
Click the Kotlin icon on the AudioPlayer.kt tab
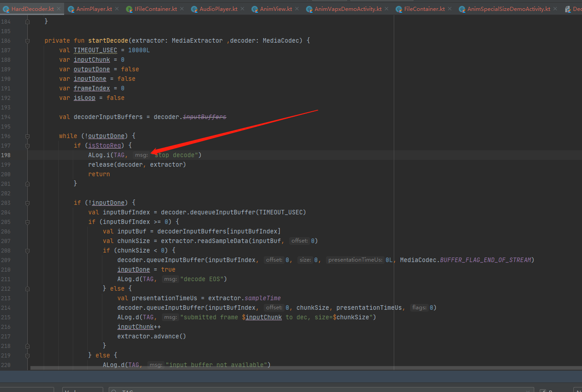195,8
